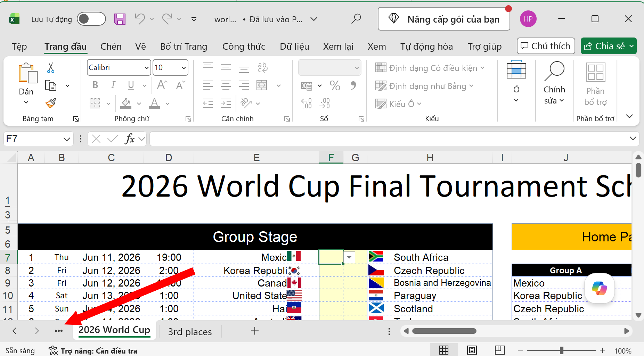Screen dimensions: 644x356
Task: Redo the last undone action
Action: pos(167,19)
